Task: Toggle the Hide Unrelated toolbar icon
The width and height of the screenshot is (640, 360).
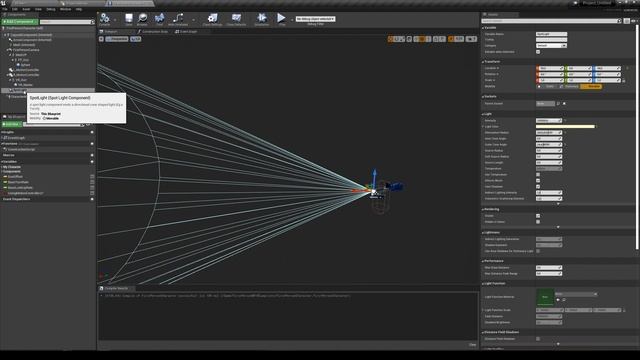Action: (178, 19)
